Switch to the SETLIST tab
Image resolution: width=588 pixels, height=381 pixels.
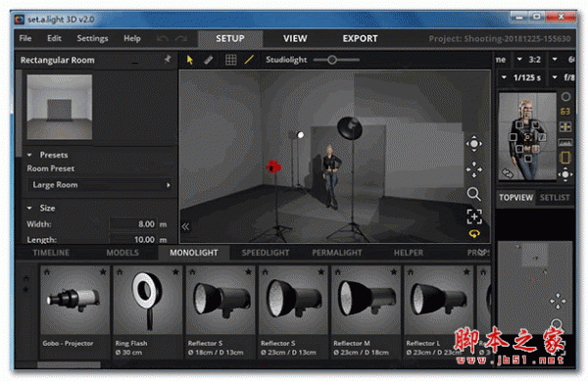tap(555, 198)
